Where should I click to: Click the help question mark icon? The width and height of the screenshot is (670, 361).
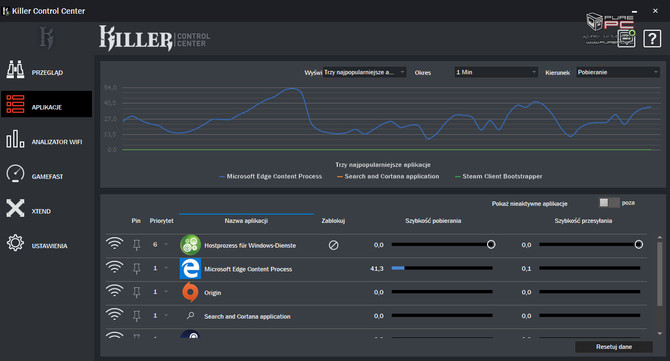(652, 39)
